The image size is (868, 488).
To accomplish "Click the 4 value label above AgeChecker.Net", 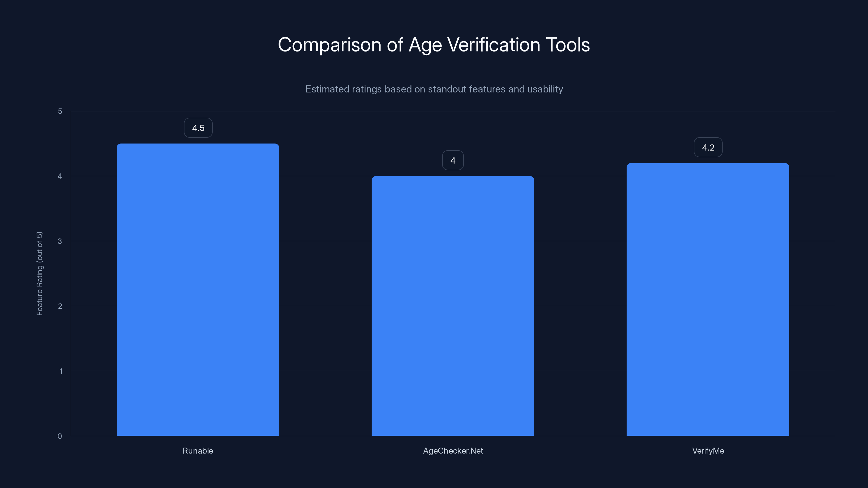I will pos(453,160).
